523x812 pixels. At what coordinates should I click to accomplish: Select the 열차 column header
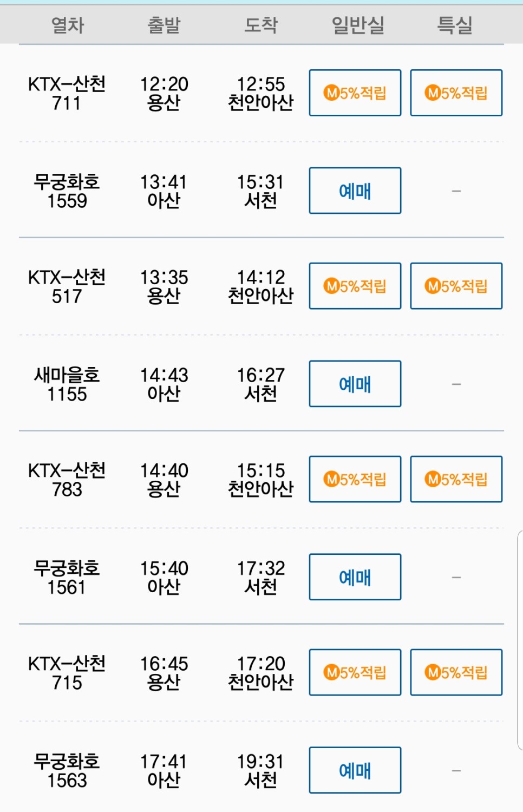tap(68, 25)
